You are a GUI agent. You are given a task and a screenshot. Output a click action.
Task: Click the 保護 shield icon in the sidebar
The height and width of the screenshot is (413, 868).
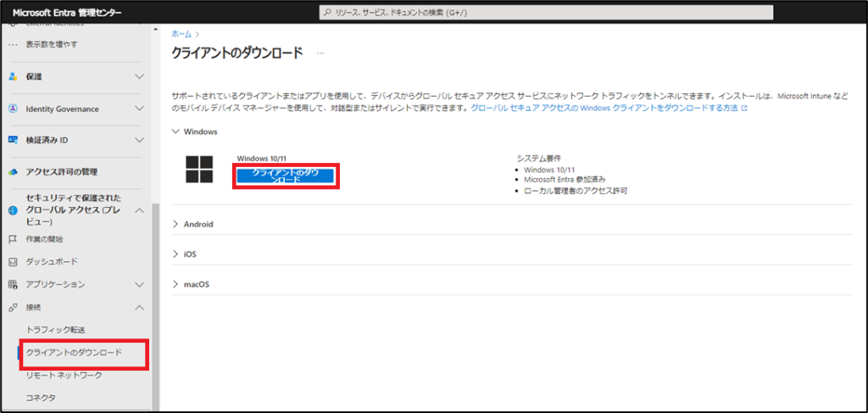click(x=14, y=76)
